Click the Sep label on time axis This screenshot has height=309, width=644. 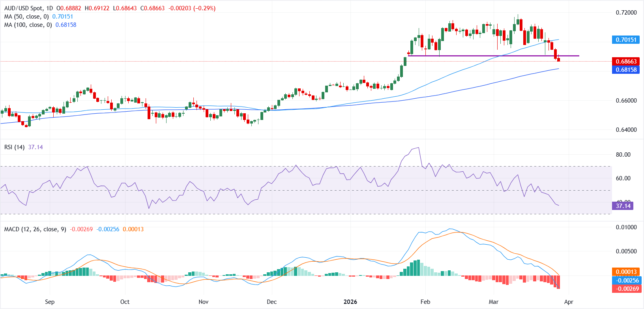[x=50, y=302]
